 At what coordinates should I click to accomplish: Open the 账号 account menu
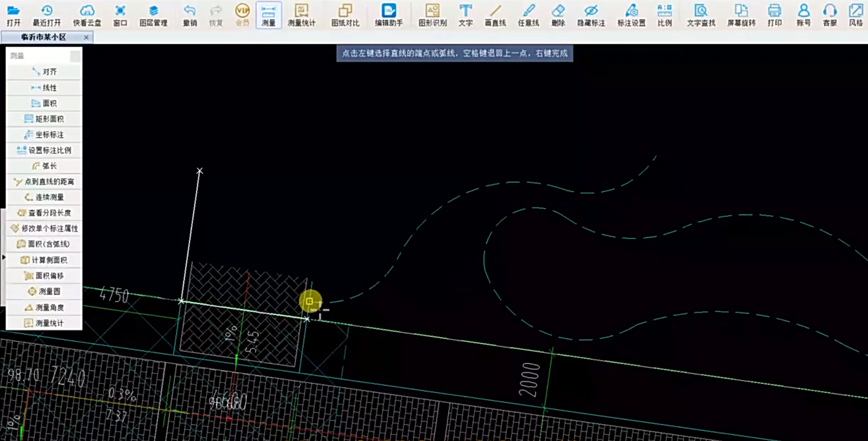tap(804, 15)
